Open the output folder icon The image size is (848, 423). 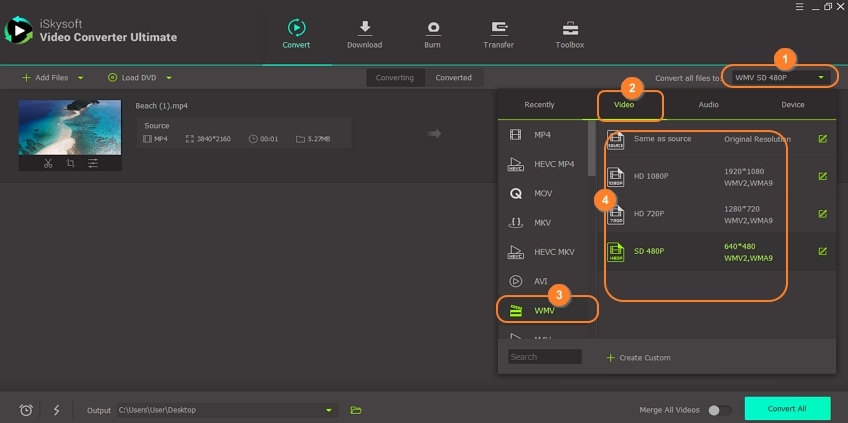tap(356, 410)
